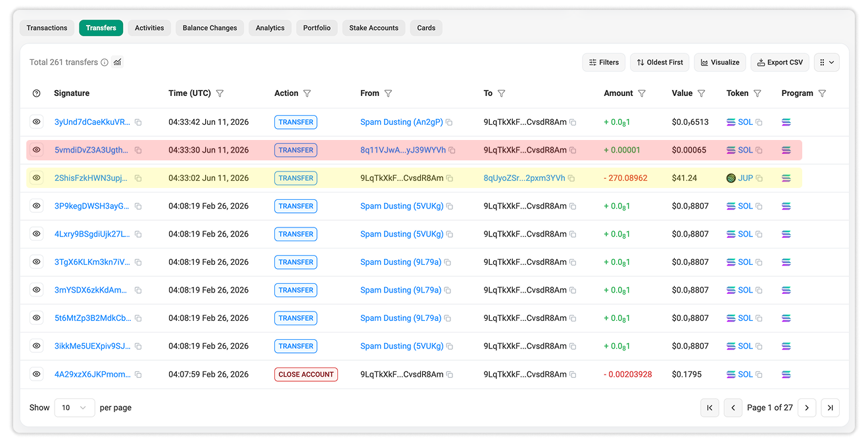The width and height of the screenshot is (868, 443).
Task: Filter the Amount column
Action: click(x=642, y=93)
